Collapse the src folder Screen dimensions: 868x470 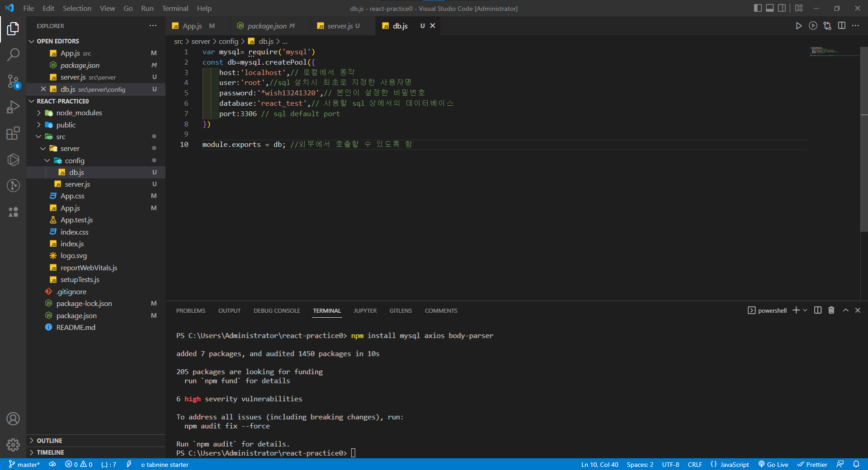39,136
